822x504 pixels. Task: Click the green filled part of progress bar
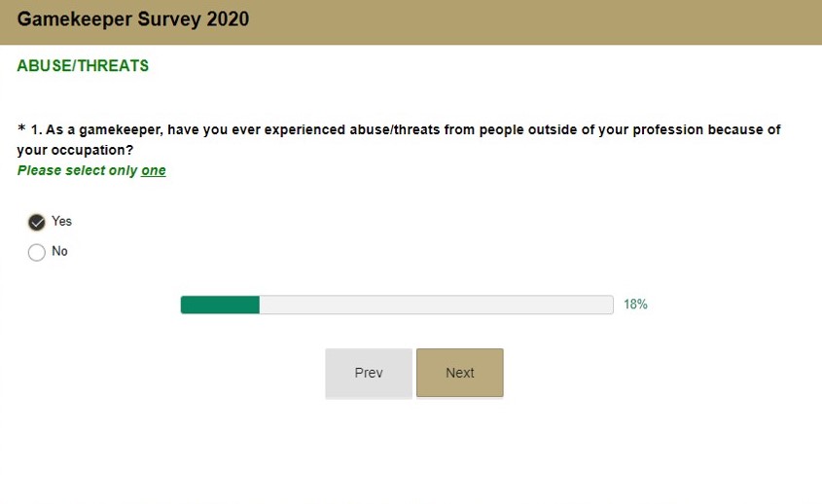click(220, 305)
